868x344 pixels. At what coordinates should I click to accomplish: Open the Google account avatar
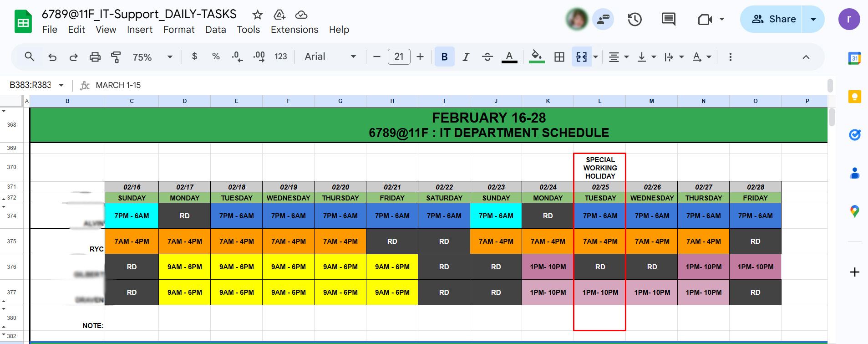pos(849,19)
